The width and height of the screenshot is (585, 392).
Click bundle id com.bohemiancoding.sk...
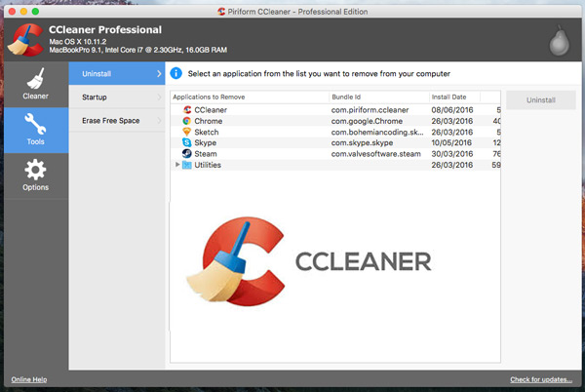coord(377,132)
